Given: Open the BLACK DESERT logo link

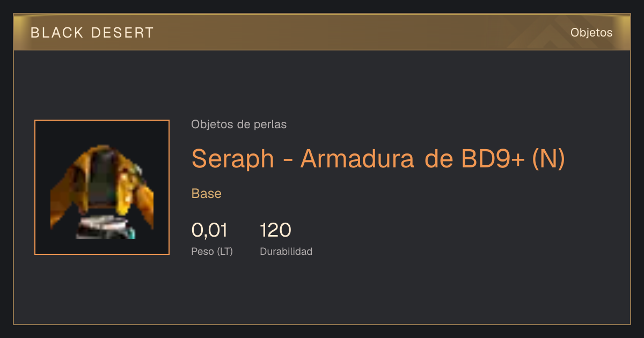Looking at the screenshot, I should (92, 33).
